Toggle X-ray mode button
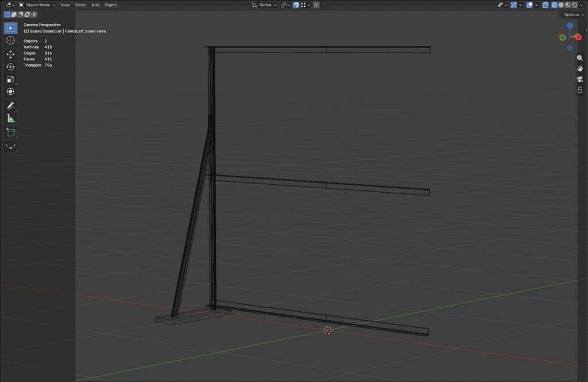588x382 pixels. (546, 5)
